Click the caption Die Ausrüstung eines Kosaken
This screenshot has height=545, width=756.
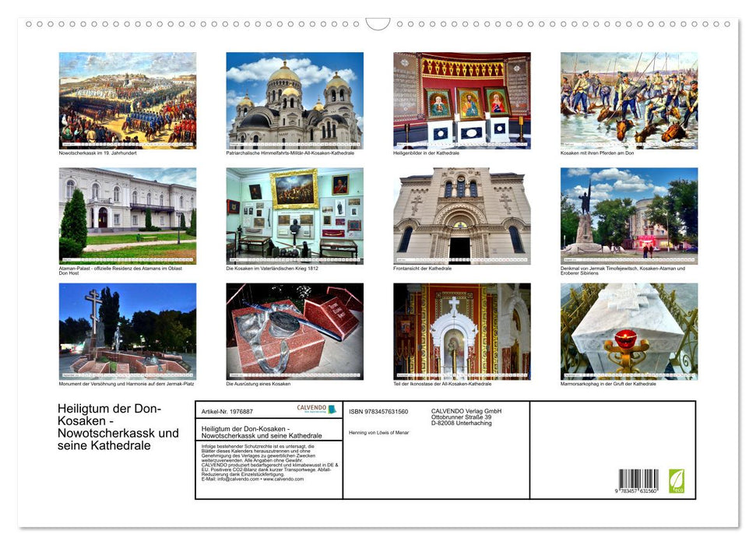coord(258,383)
